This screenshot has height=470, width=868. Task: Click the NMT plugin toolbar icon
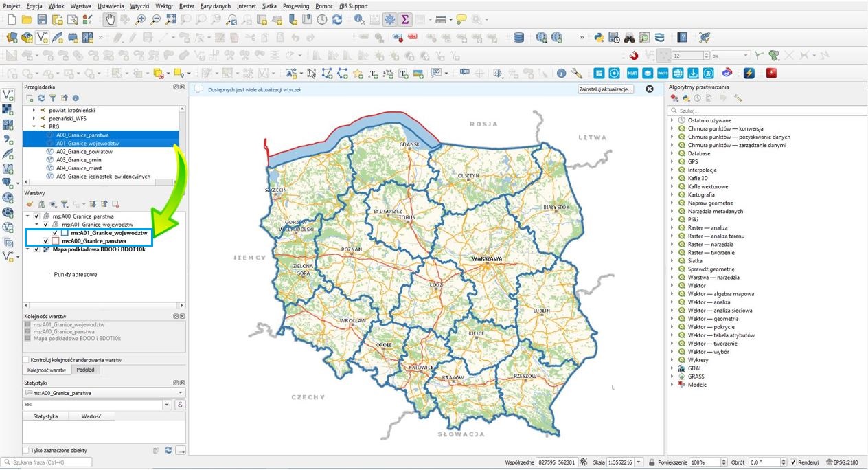(x=632, y=73)
